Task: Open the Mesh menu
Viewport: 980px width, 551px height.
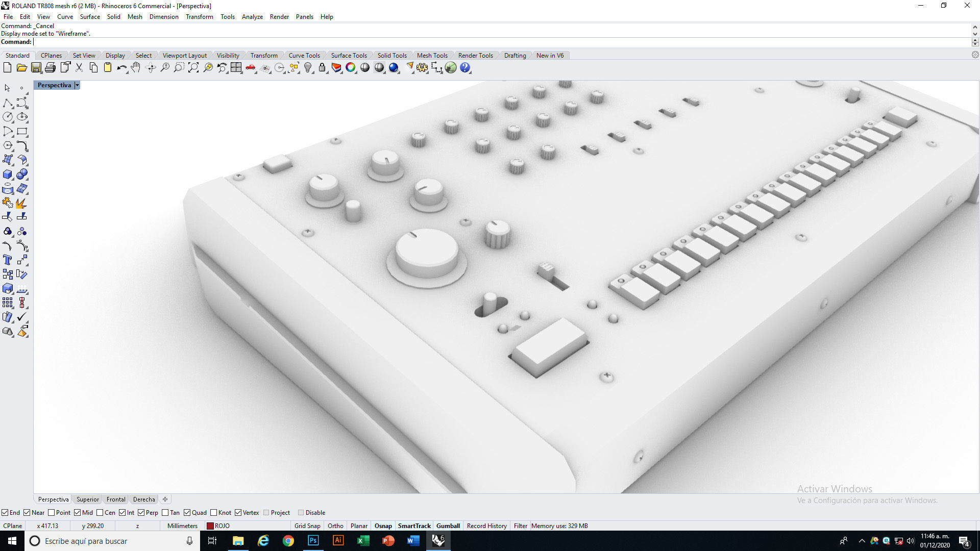Action: [135, 17]
